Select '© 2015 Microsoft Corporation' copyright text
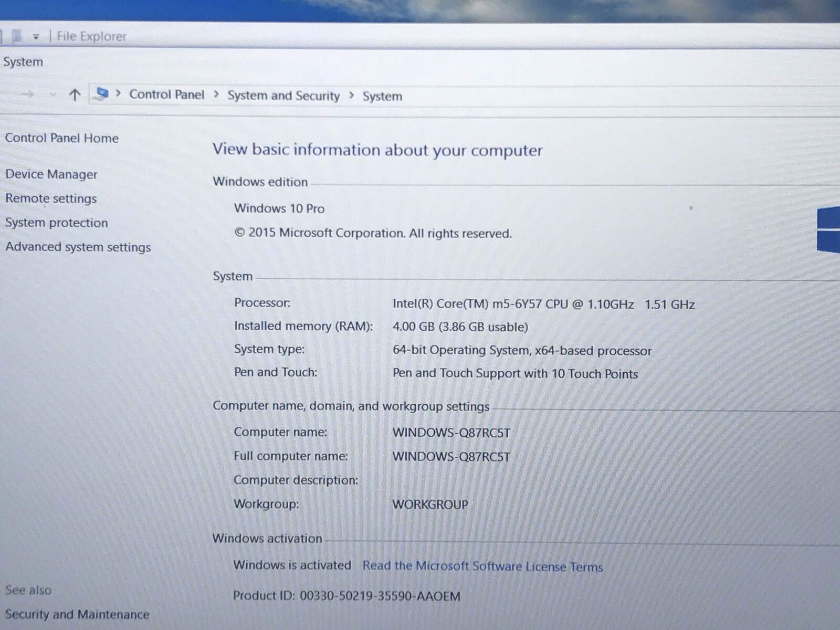The height and width of the screenshot is (630, 840). (319, 233)
